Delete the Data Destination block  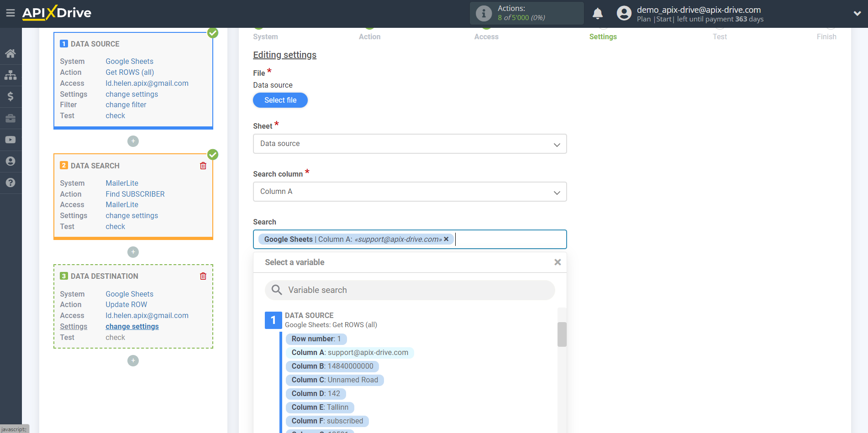pyautogui.click(x=203, y=276)
